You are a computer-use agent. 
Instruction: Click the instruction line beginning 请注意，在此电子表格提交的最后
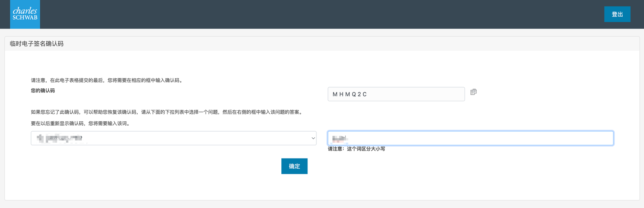tap(107, 80)
